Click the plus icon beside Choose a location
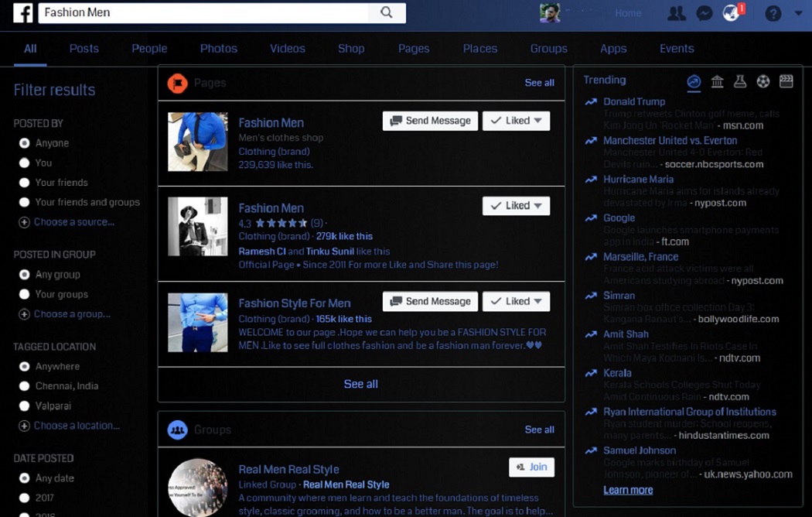Image resolution: width=812 pixels, height=517 pixels. click(x=24, y=426)
